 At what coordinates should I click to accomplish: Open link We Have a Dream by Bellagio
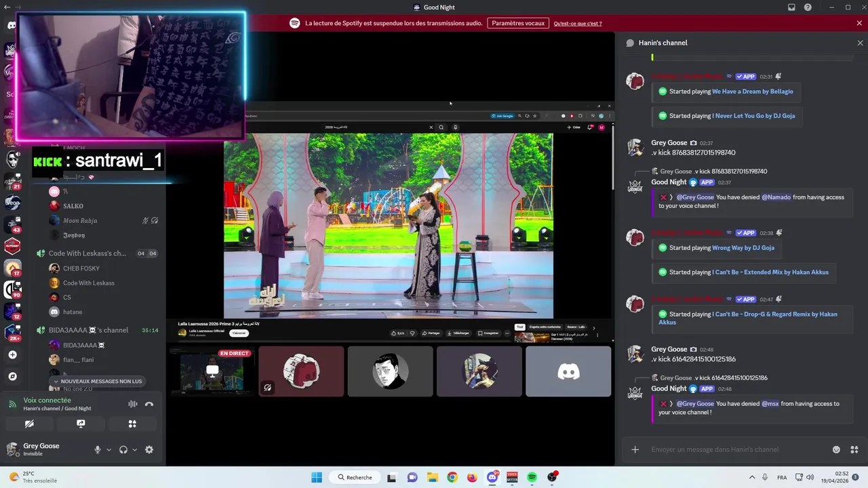point(752,91)
